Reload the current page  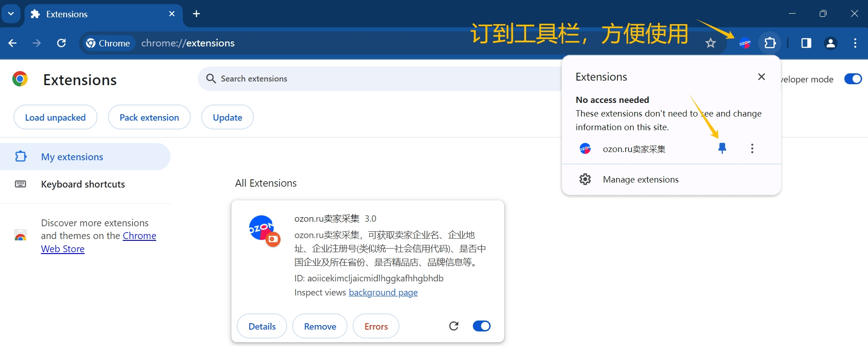(61, 43)
